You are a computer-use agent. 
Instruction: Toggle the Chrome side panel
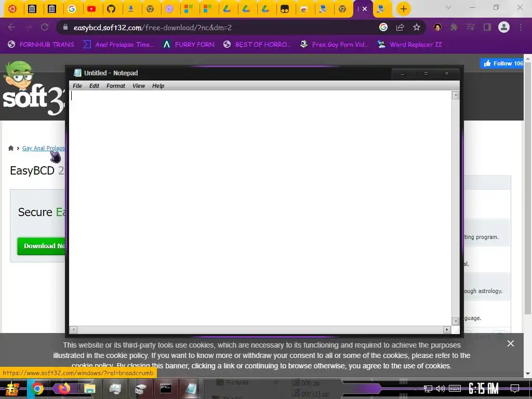pos(487,28)
